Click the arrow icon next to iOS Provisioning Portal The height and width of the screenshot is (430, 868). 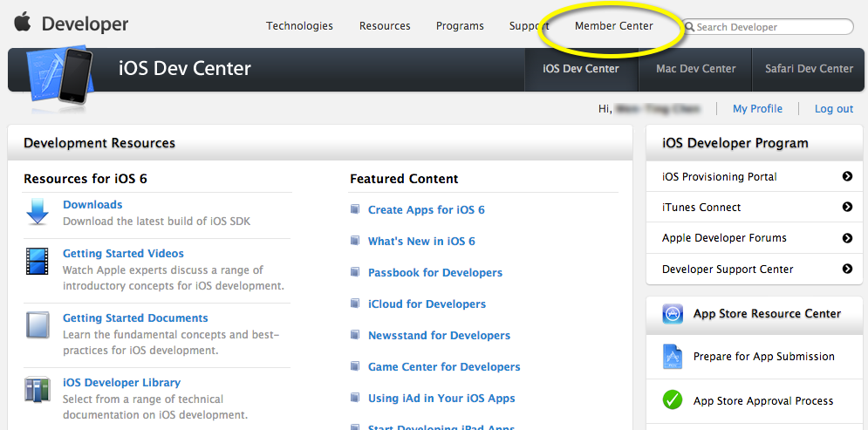tap(847, 176)
